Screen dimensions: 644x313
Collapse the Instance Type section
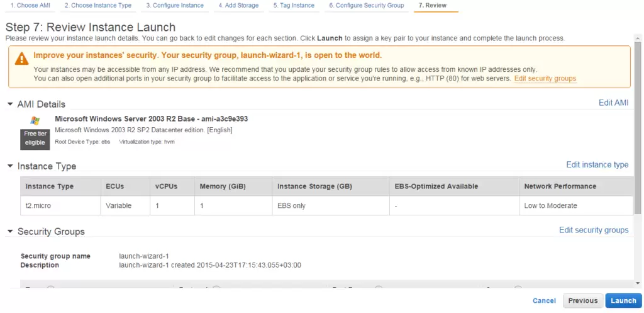pos(10,166)
